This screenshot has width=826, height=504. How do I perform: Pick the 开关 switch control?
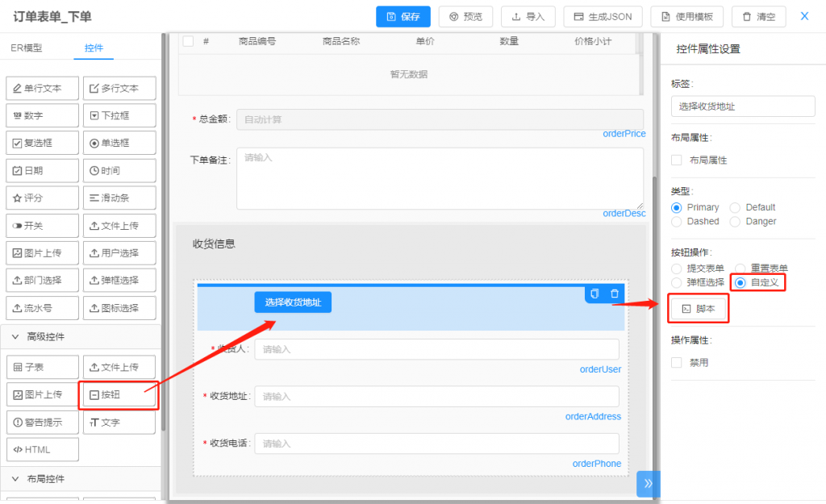click(42, 225)
